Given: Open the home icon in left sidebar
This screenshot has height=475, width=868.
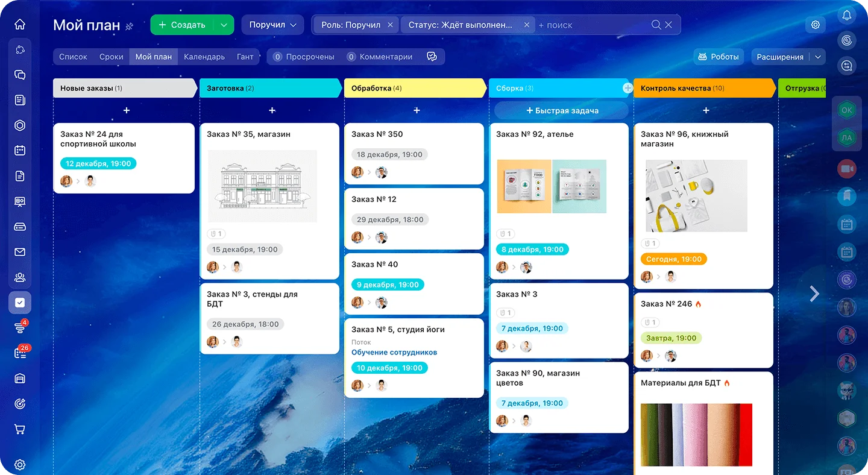Looking at the screenshot, I should click(20, 25).
